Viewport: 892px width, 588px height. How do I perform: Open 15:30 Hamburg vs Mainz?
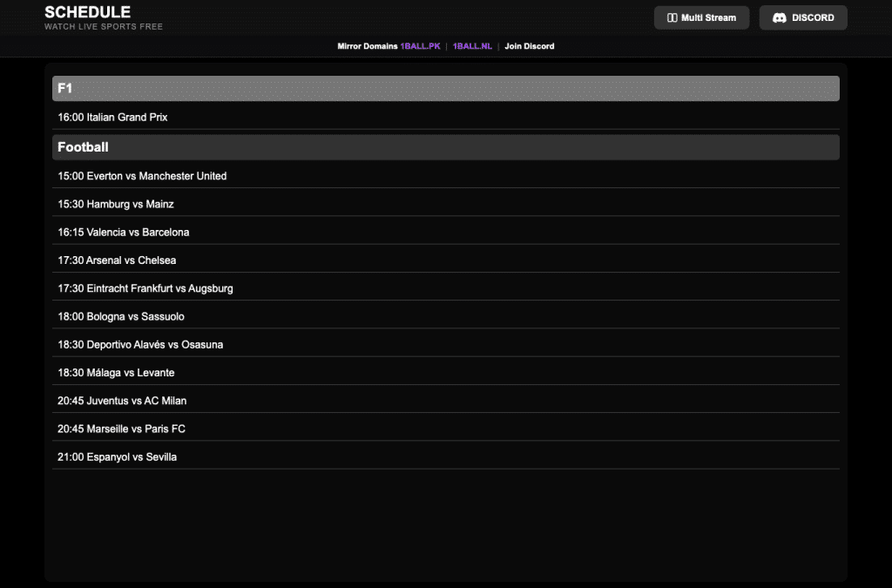click(446, 204)
